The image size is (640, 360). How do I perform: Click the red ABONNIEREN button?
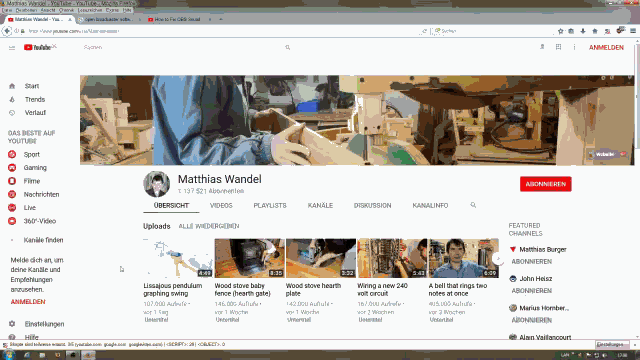(x=545, y=184)
